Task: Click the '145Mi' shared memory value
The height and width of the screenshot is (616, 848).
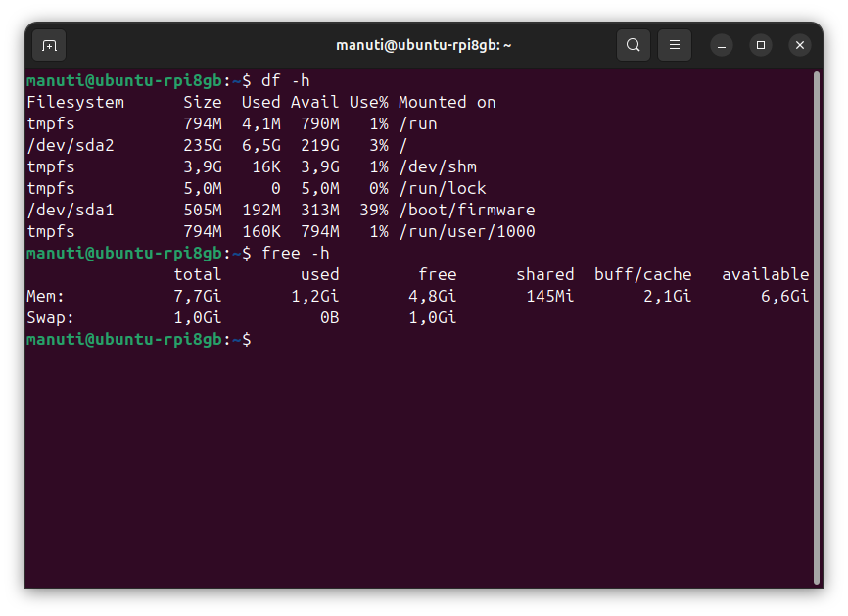Action: point(550,297)
